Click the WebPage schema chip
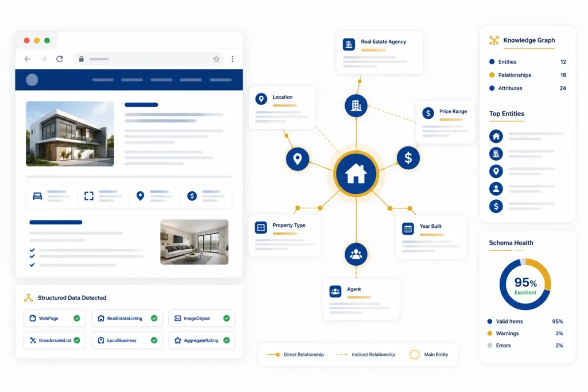 pos(55,318)
